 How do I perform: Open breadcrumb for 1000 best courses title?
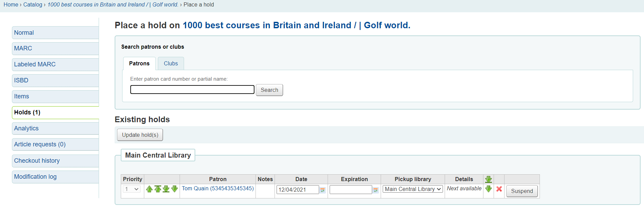(x=113, y=4)
